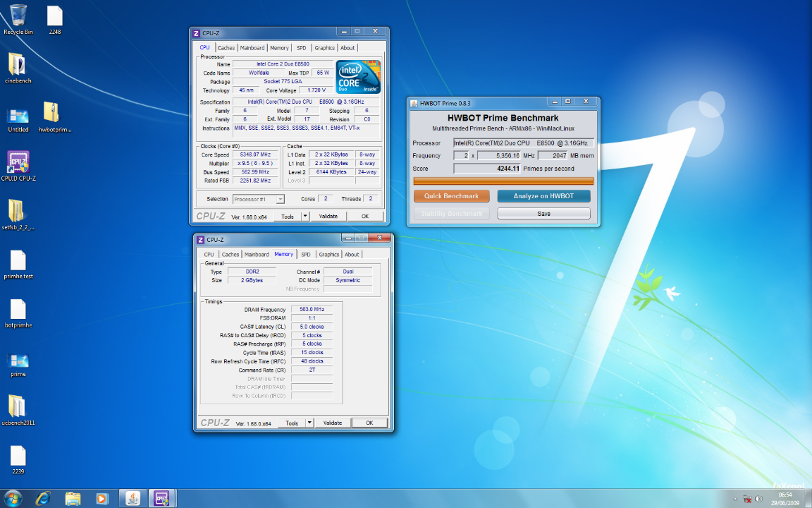
Task: Open the ucbench2011 folder icon
Action: 18,410
